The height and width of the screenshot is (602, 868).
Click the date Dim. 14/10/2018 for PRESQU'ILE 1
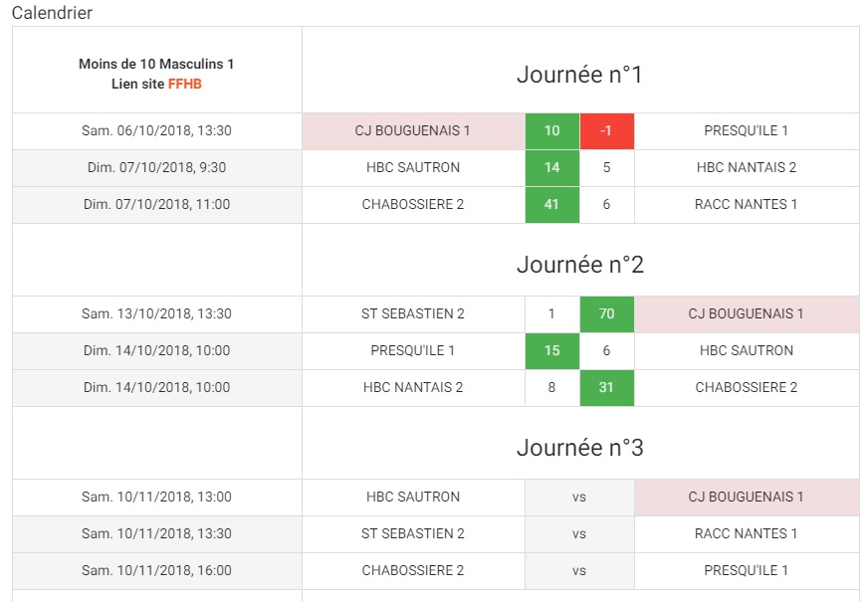coord(156,351)
